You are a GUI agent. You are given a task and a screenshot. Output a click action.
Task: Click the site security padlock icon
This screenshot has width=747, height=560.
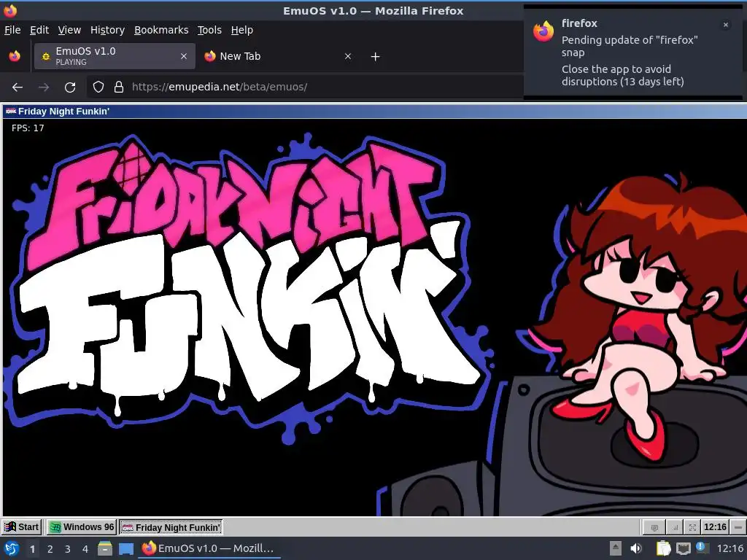pyautogui.click(x=119, y=87)
